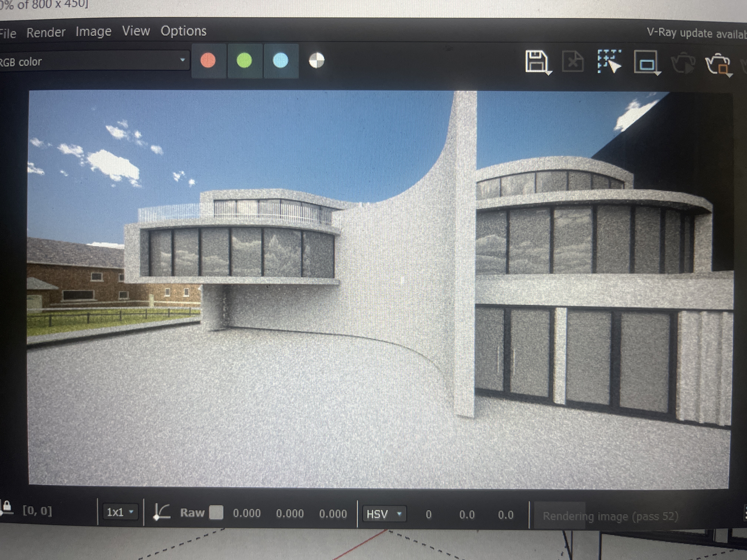Click the Clear image icon
The image size is (747, 560).
[x=573, y=62]
